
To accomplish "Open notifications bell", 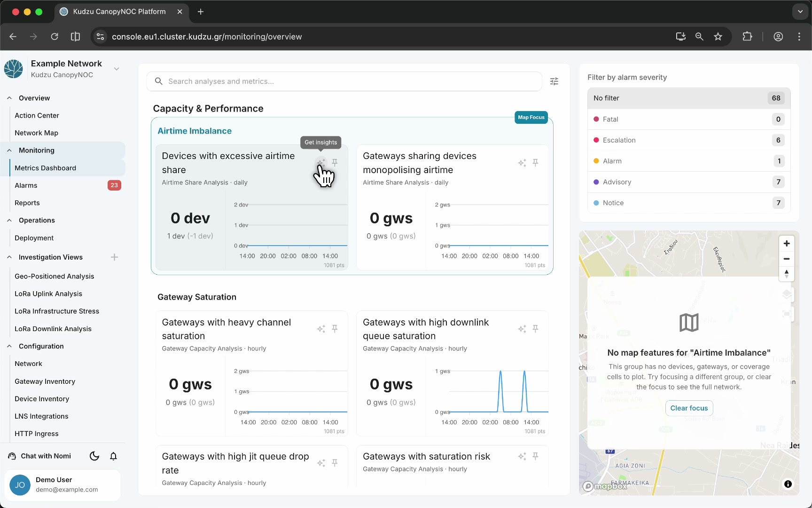I will coord(113,456).
